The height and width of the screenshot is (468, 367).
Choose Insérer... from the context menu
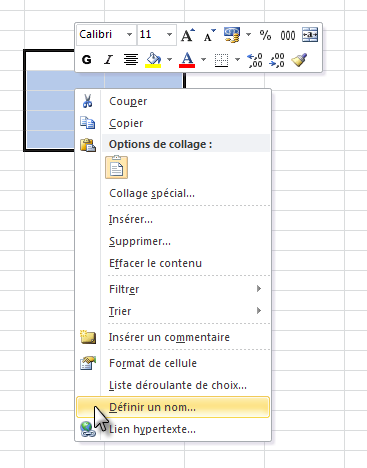(173, 219)
